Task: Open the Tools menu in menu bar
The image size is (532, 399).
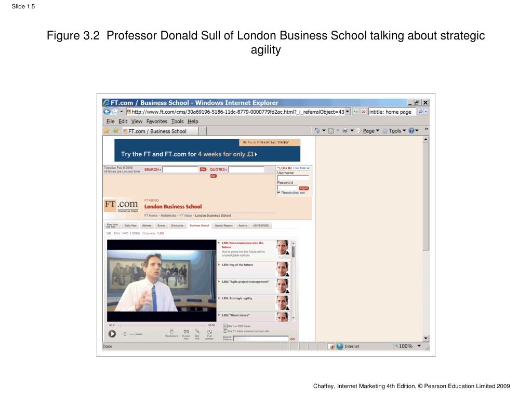Action: click(178, 122)
